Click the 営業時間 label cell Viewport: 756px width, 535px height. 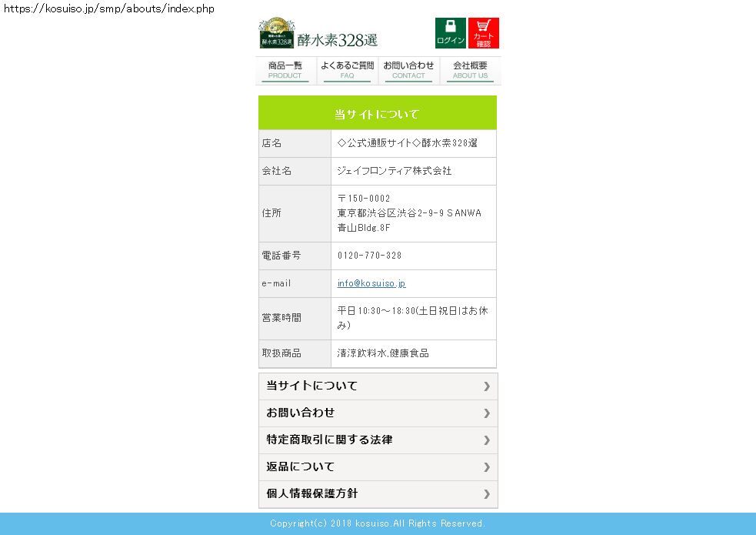295,319
